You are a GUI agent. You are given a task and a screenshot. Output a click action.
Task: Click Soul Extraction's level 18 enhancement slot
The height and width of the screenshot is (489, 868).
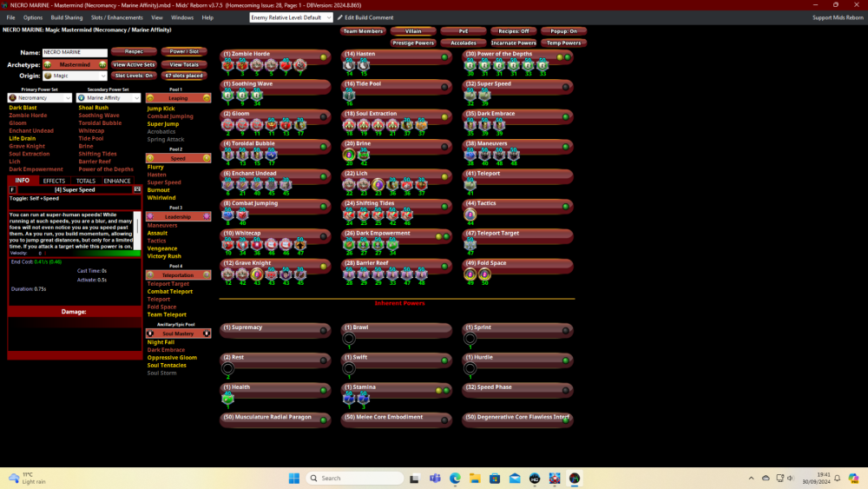pyautogui.click(x=349, y=126)
